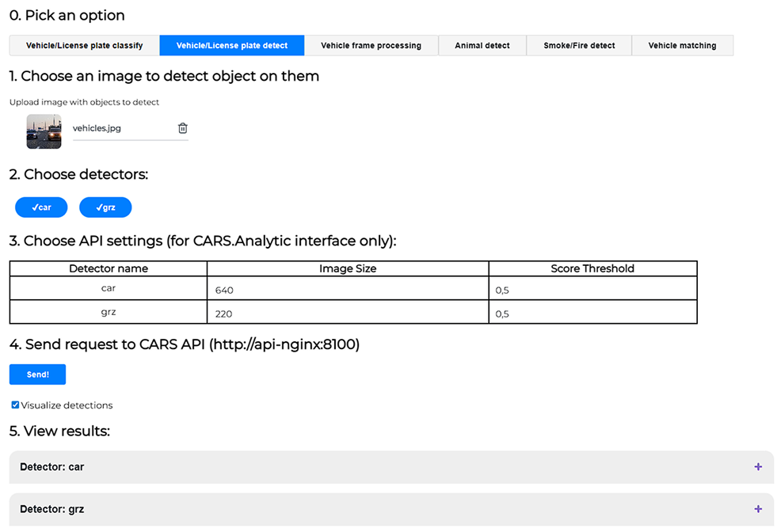Disable the car detector
Image resolution: width=777 pixels, height=532 pixels.
pyautogui.click(x=40, y=207)
